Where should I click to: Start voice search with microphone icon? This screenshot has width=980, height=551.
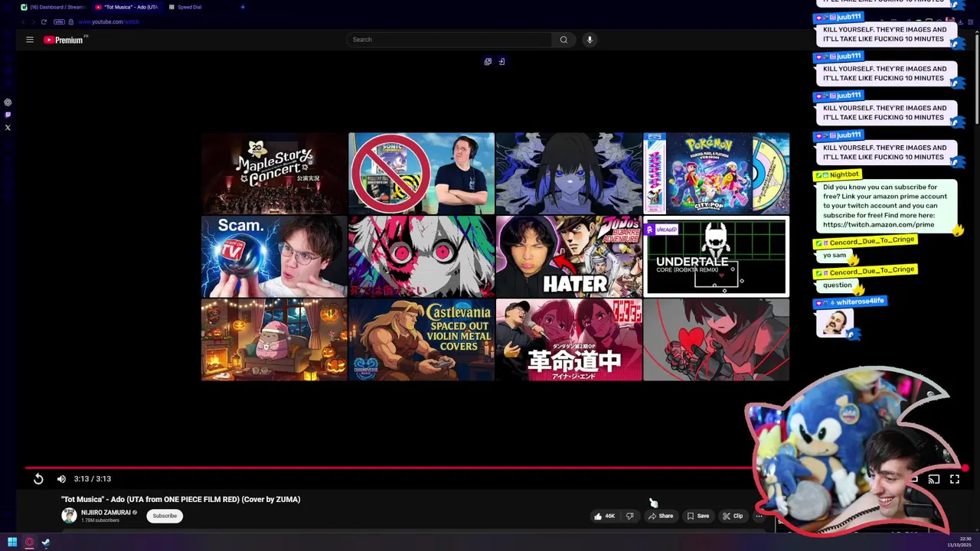coord(590,40)
